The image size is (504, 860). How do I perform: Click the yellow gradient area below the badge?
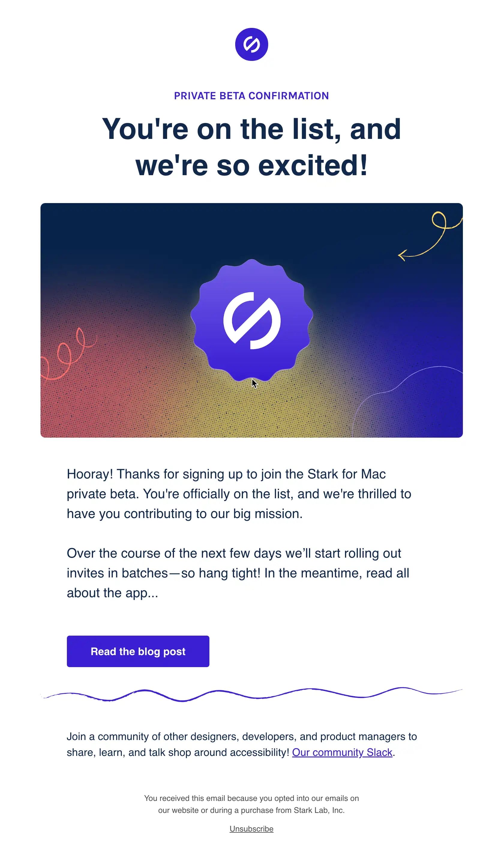(x=252, y=413)
